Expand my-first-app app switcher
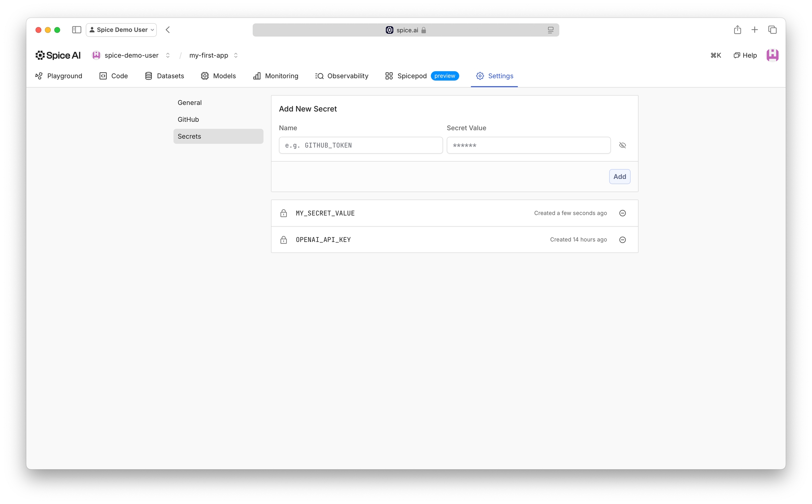812x504 pixels. coord(236,55)
